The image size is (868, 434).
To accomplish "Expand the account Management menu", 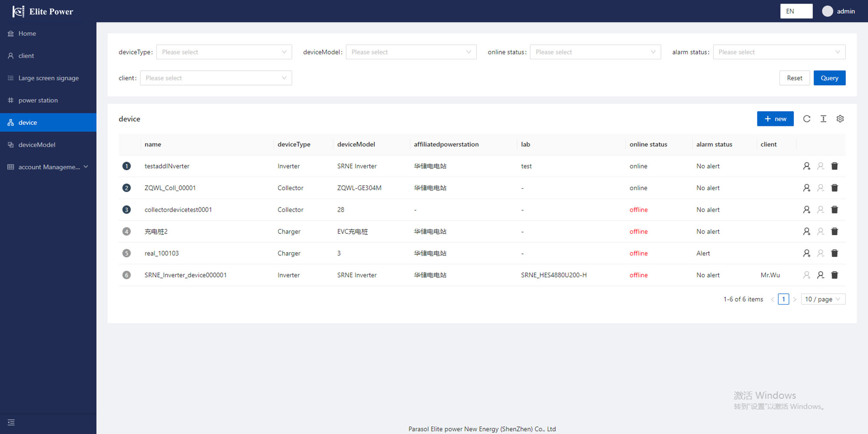I will click(x=48, y=167).
